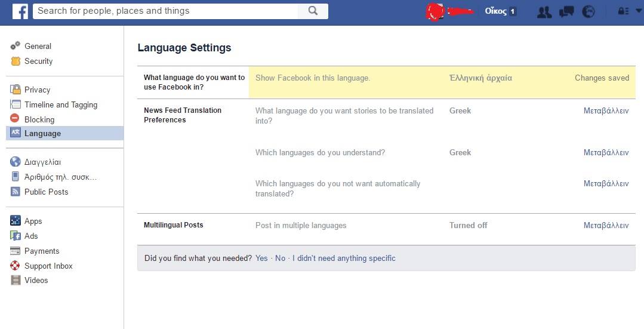Open the Notifications globe icon

coord(588,11)
